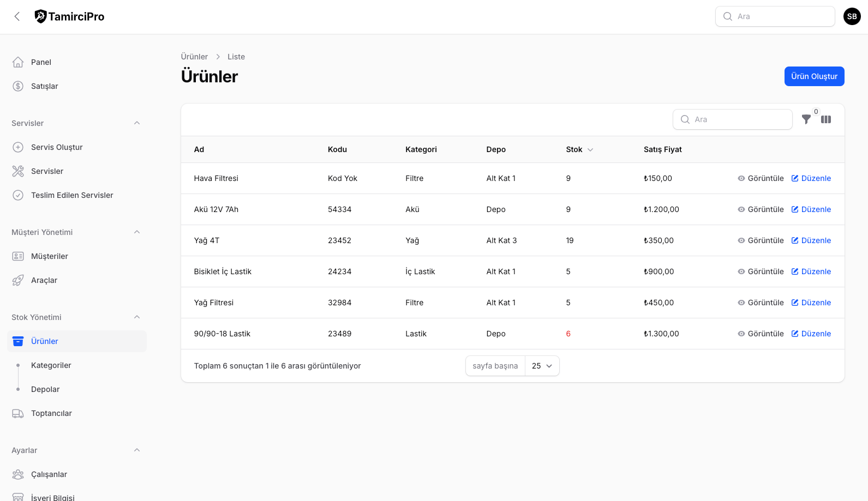The height and width of the screenshot is (501, 868).
Task: Click the TamirciPro logo
Action: [x=69, y=16]
